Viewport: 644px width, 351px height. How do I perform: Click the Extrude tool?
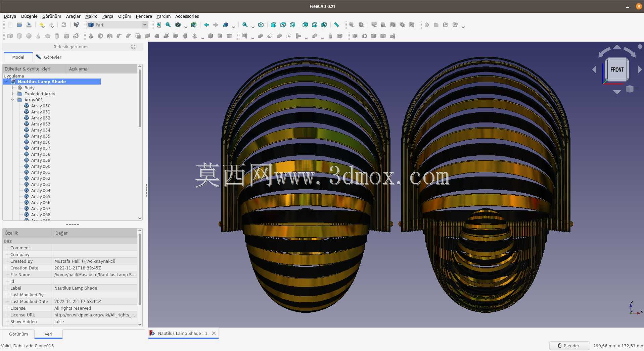[91, 36]
